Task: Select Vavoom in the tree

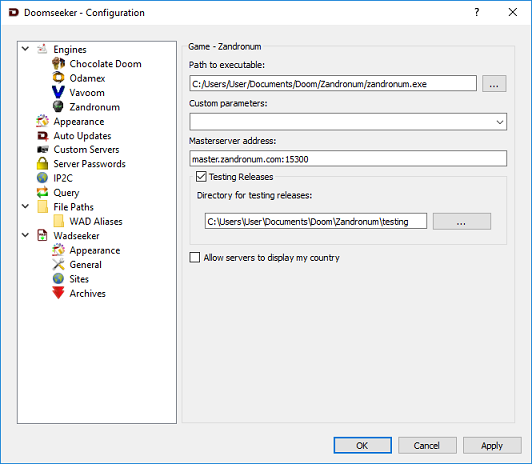Action: pos(87,93)
